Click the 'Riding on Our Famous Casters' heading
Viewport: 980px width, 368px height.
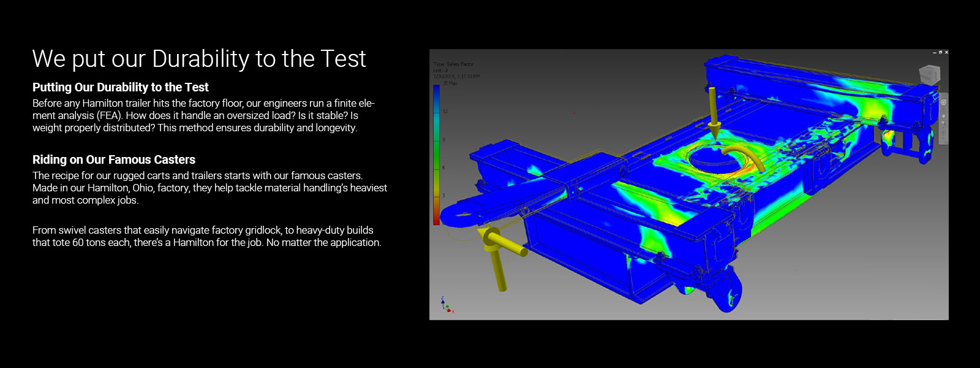click(x=114, y=159)
